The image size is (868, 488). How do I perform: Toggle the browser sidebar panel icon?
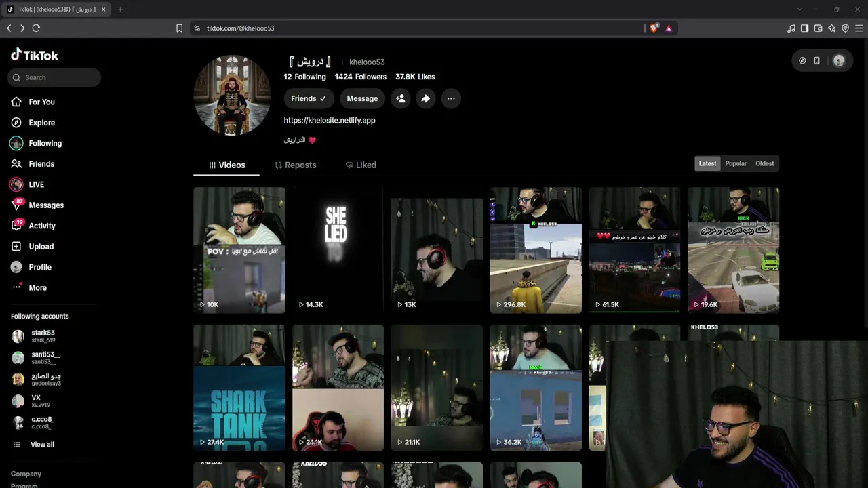[x=804, y=28]
